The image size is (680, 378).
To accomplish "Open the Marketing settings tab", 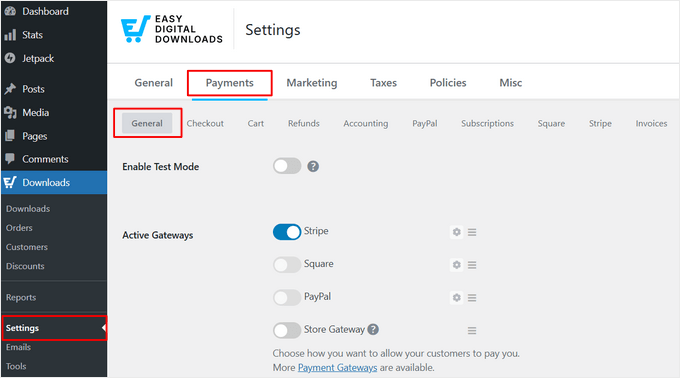I will [x=312, y=83].
